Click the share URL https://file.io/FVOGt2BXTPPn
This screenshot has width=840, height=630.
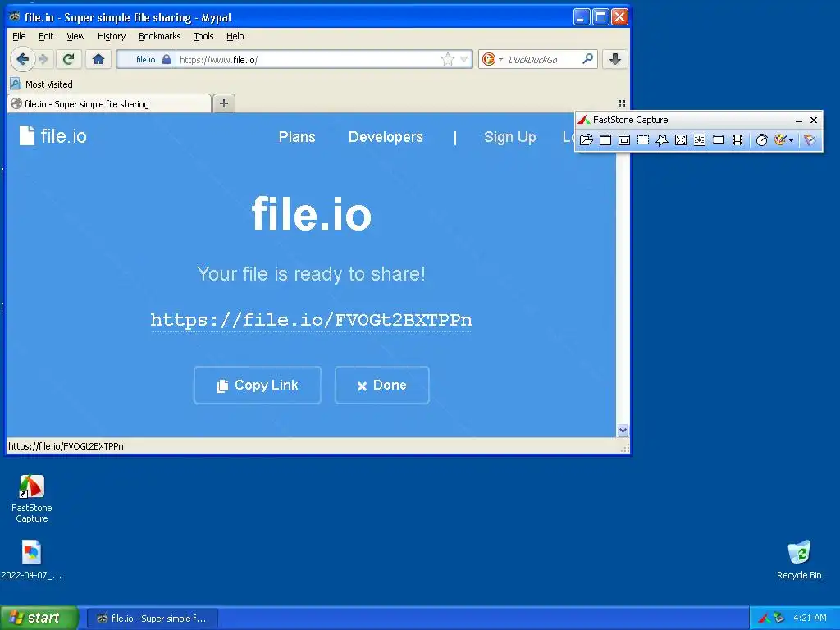(x=311, y=321)
